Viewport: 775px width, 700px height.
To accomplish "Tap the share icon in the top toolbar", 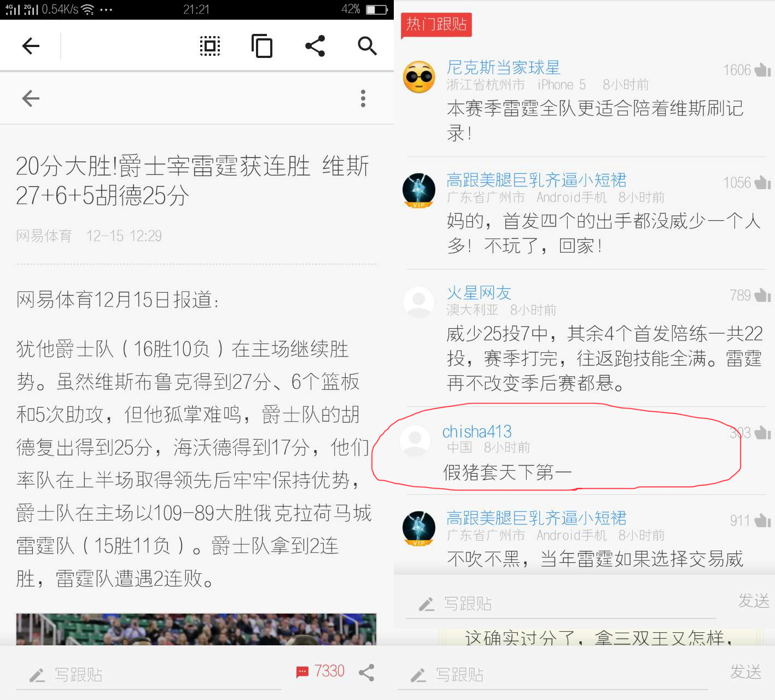I will (x=315, y=46).
